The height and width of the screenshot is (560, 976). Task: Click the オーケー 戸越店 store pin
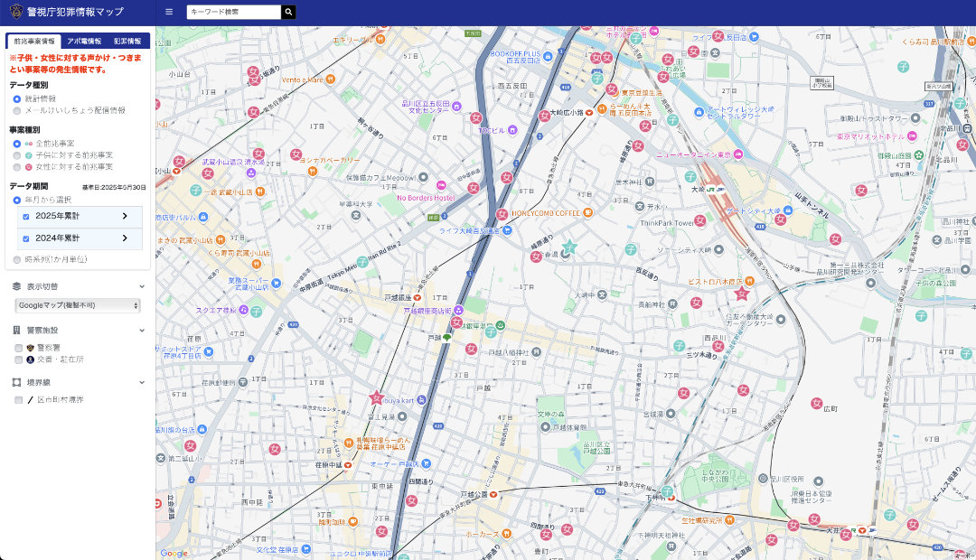pos(426,463)
